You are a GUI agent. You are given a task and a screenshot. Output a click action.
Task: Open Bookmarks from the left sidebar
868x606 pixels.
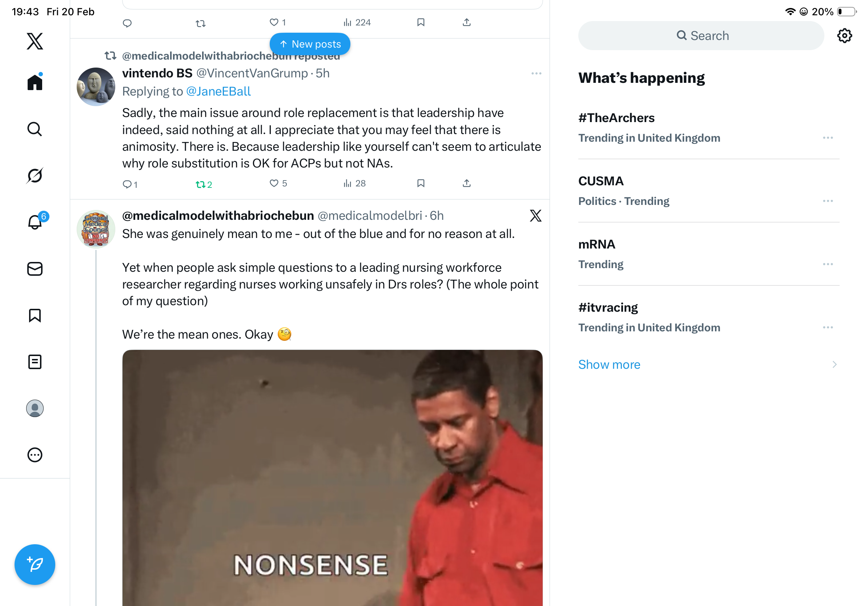pos(35,315)
